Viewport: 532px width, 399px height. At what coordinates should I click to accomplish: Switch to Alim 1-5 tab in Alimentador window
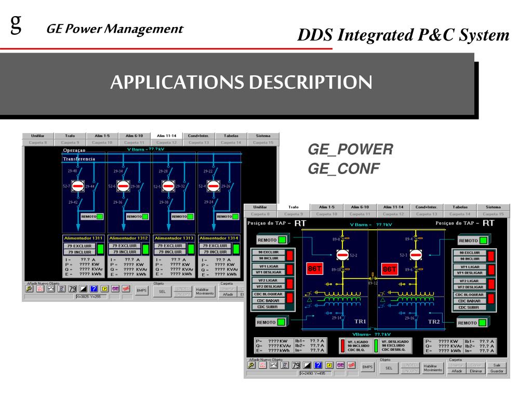(x=102, y=136)
